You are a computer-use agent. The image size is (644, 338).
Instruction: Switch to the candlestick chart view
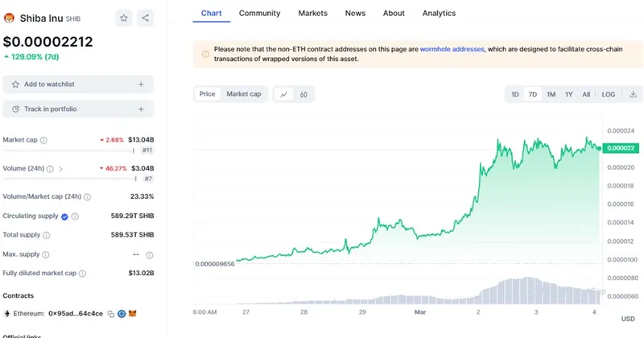point(303,94)
